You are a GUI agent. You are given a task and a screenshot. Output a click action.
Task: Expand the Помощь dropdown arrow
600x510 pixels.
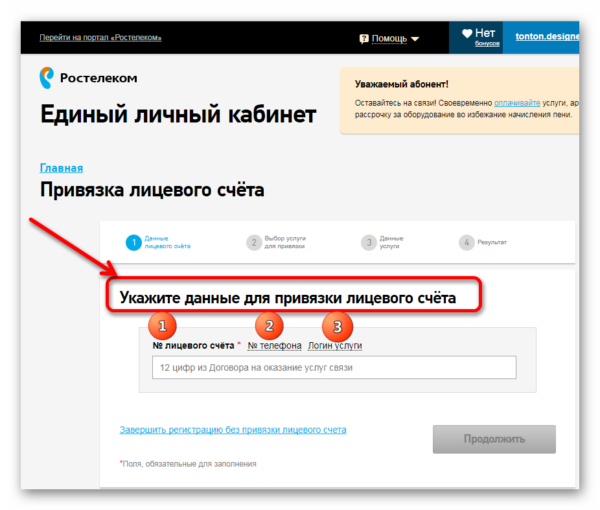click(415, 39)
